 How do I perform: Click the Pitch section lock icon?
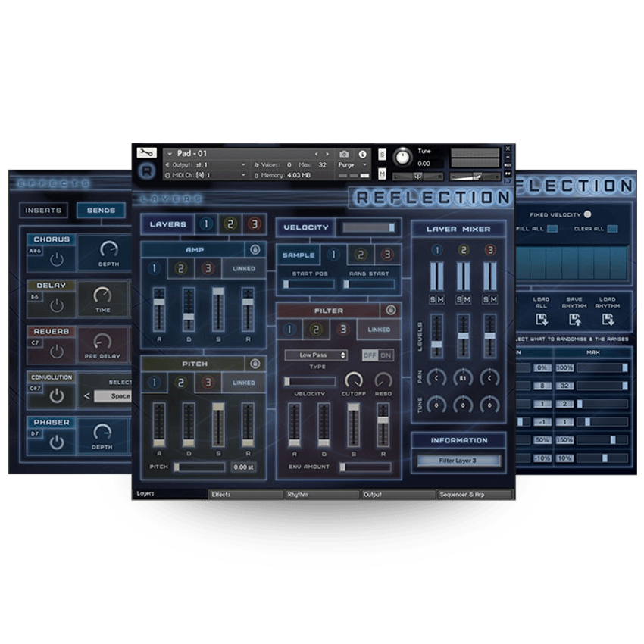[255, 364]
